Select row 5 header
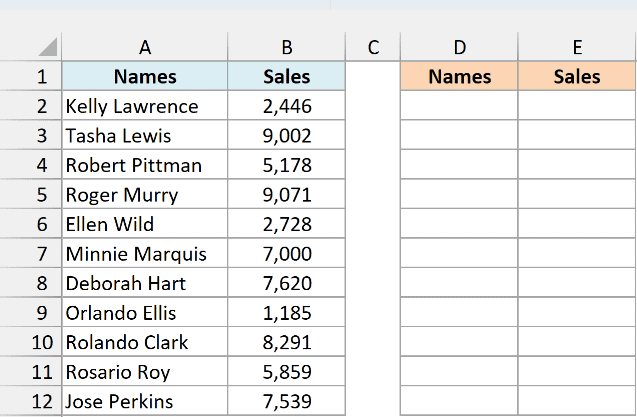The image size is (637, 417). point(31,194)
